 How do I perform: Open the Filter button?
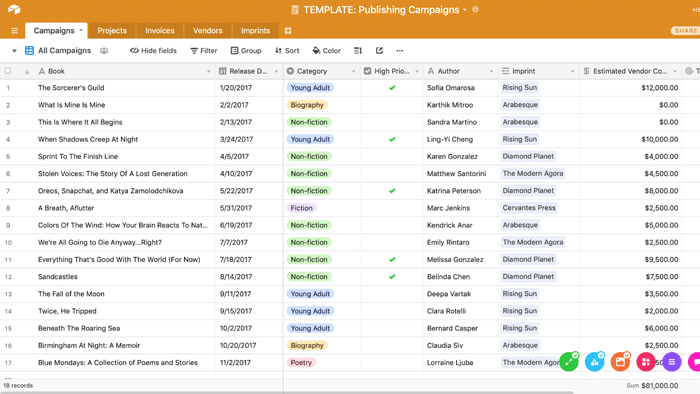pyautogui.click(x=204, y=51)
